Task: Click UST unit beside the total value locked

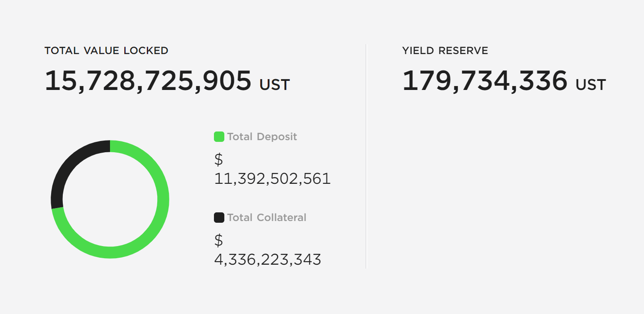Action: 275,85
